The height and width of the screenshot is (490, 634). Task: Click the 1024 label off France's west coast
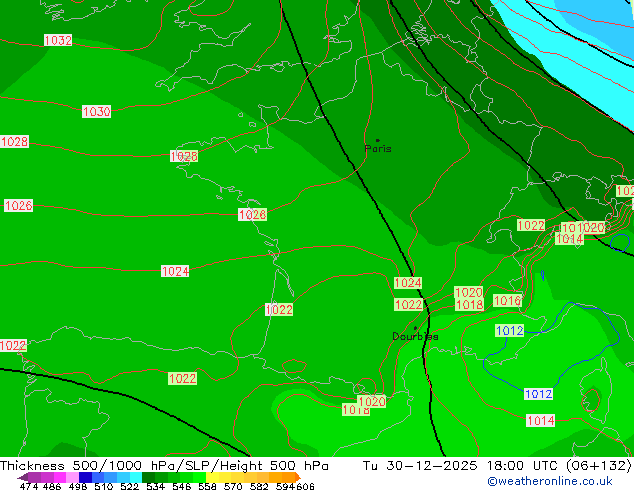[x=175, y=271]
